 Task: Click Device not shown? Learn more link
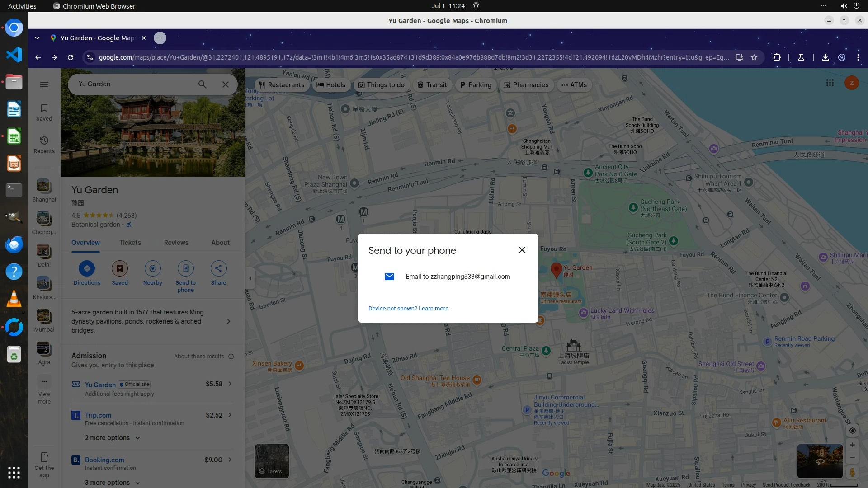pyautogui.click(x=409, y=309)
